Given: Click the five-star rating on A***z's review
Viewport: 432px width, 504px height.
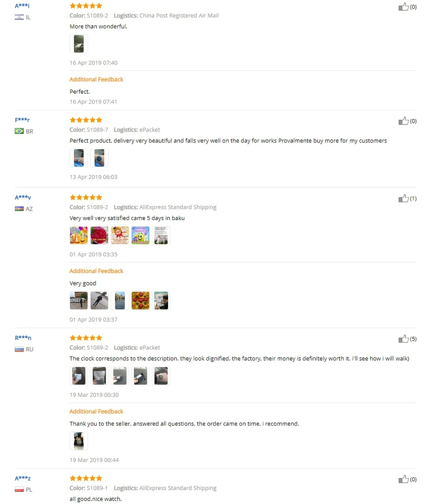Looking at the screenshot, I should coord(86,478).
